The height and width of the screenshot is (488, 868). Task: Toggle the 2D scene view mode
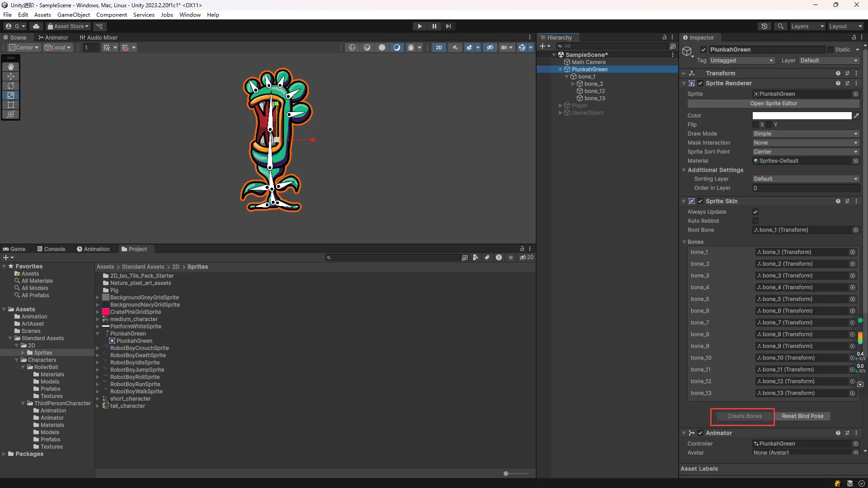pos(439,47)
